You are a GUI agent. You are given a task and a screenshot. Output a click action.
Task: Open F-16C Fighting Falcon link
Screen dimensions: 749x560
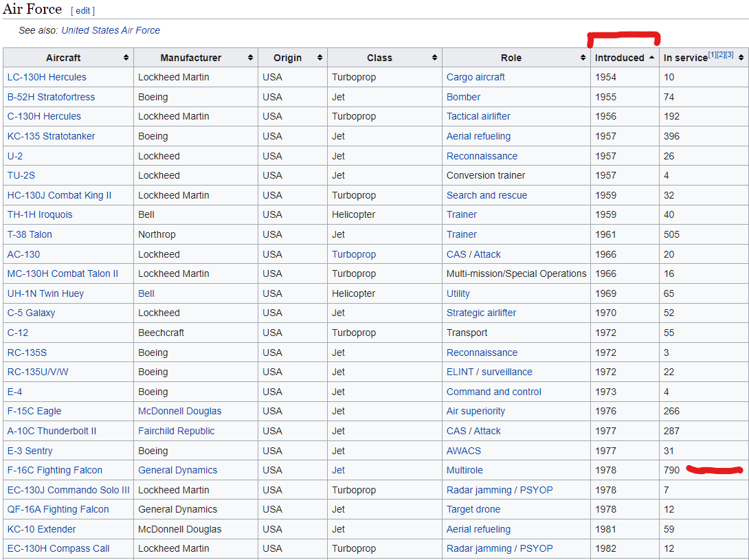[x=55, y=470]
